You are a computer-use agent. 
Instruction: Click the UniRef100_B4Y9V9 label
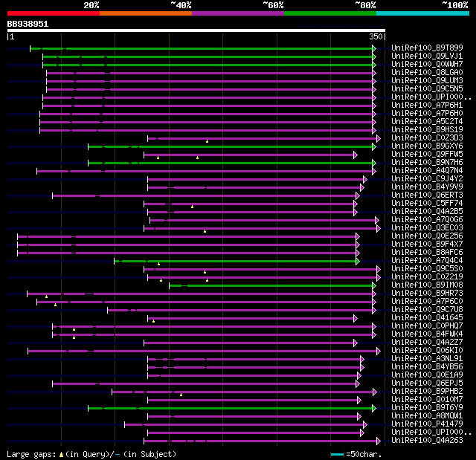(x=427, y=187)
